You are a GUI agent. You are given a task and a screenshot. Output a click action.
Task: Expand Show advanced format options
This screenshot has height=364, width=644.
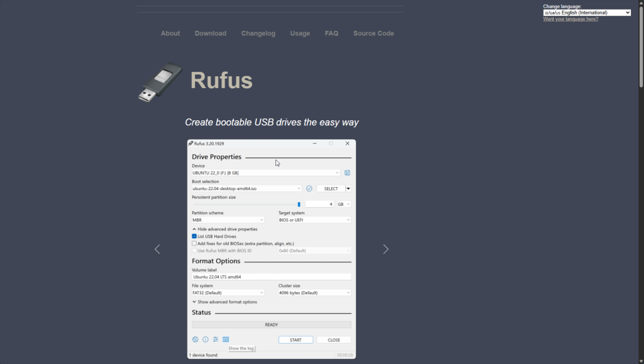[x=225, y=302]
